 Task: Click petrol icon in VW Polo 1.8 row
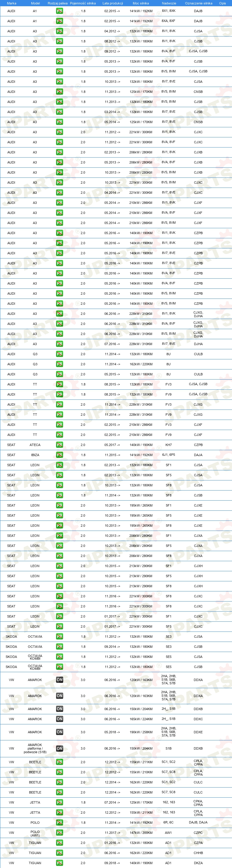60,823
